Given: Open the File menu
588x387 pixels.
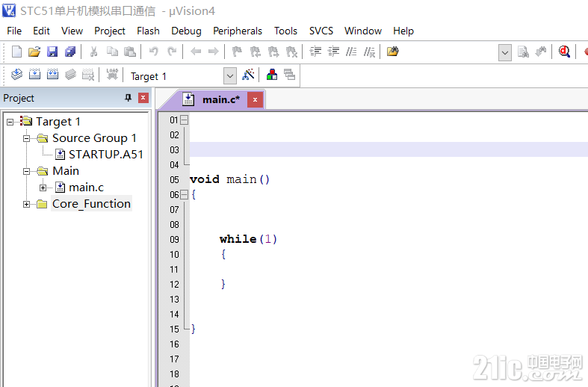Looking at the screenshot, I should point(14,31).
